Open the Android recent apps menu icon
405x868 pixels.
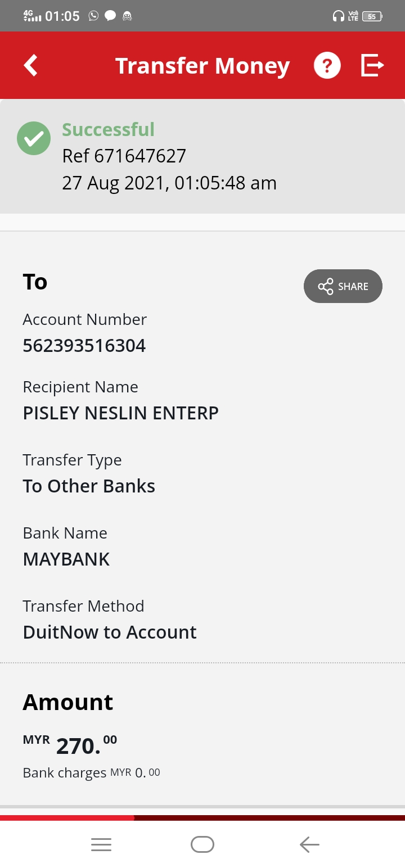101,844
